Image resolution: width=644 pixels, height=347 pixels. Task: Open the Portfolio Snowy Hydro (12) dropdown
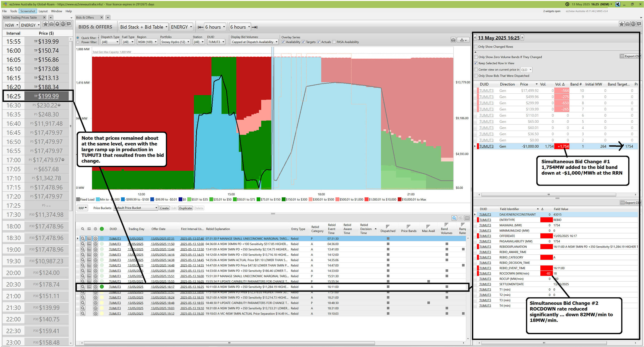(175, 42)
